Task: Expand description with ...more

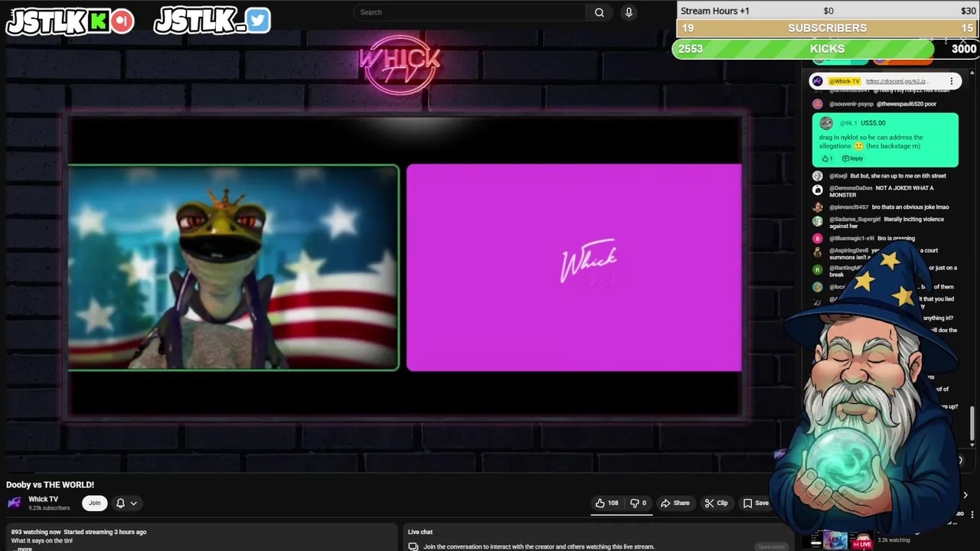Action: [24, 549]
